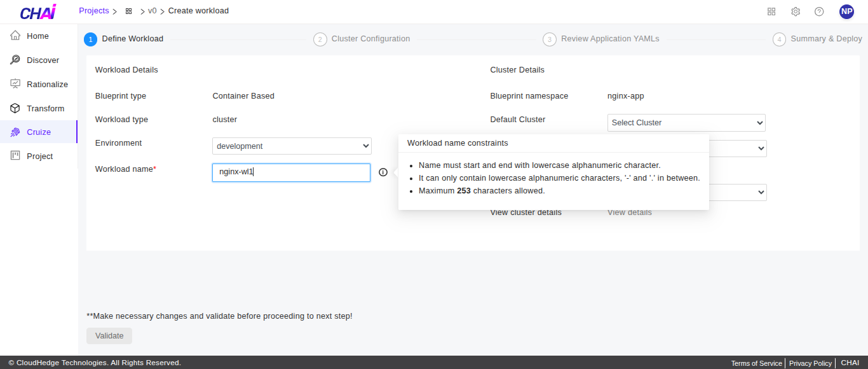Click the Cruize fingerprint icon in sidebar
The width and height of the screenshot is (868, 369).
click(15, 132)
